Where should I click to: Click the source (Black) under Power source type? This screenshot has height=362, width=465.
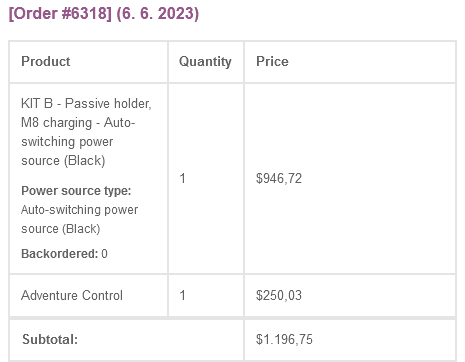pos(61,229)
